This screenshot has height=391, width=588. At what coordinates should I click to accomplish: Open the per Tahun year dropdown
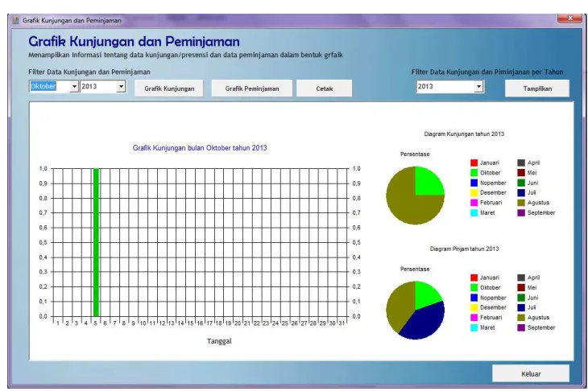coord(478,87)
